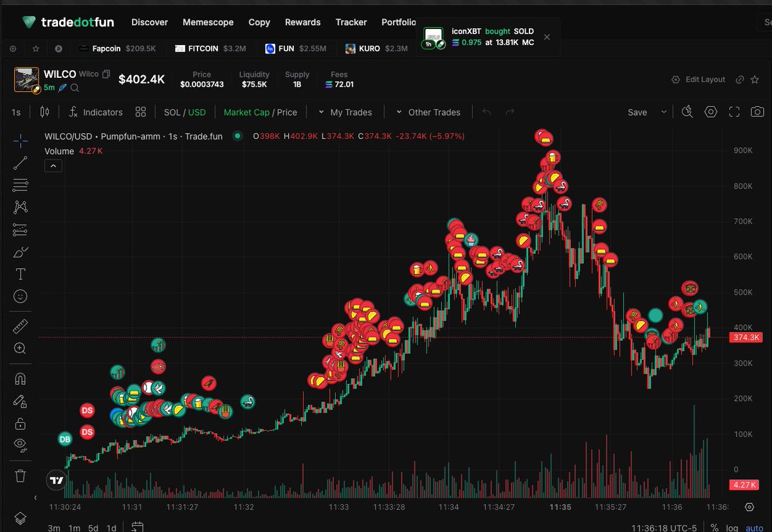Click Edit Layout
This screenshot has height=532, width=772.
click(x=698, y=79)
